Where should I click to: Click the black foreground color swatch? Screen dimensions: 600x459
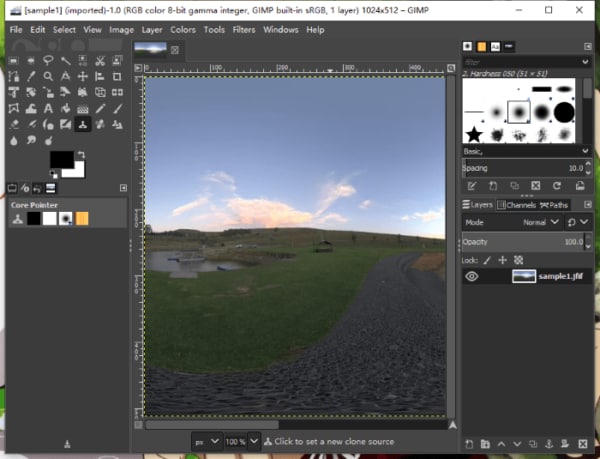click(62, 159)
